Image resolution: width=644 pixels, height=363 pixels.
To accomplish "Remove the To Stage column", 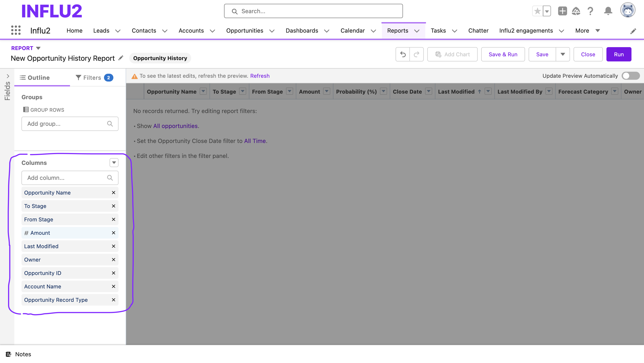I will [114, 206].
